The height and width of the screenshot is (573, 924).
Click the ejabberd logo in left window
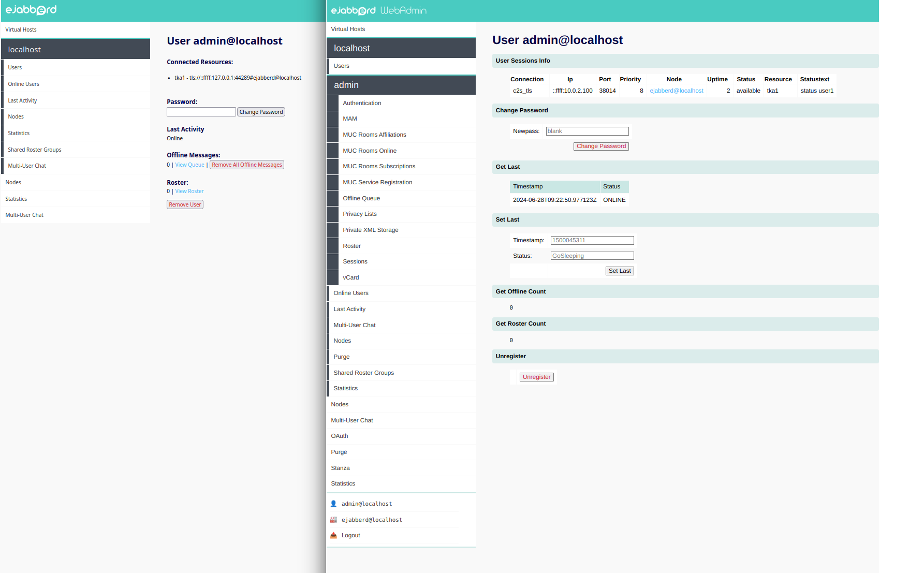click(x=31, y=10)
